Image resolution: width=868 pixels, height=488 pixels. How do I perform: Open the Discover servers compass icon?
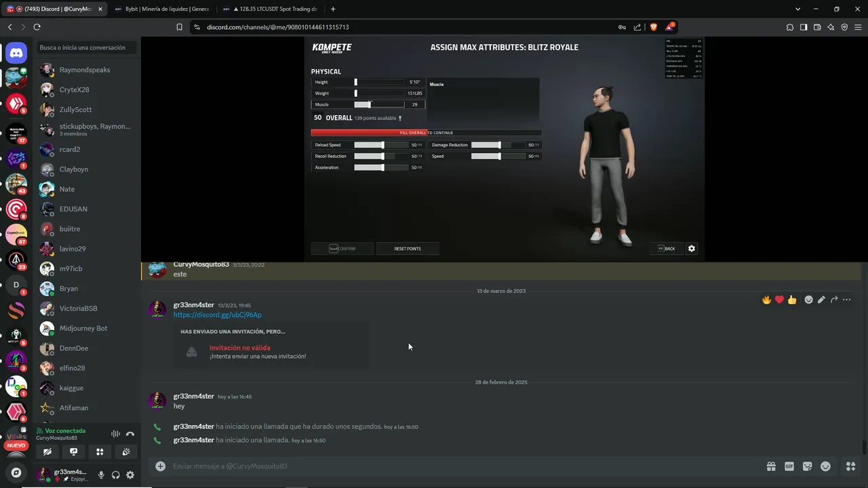16,472
